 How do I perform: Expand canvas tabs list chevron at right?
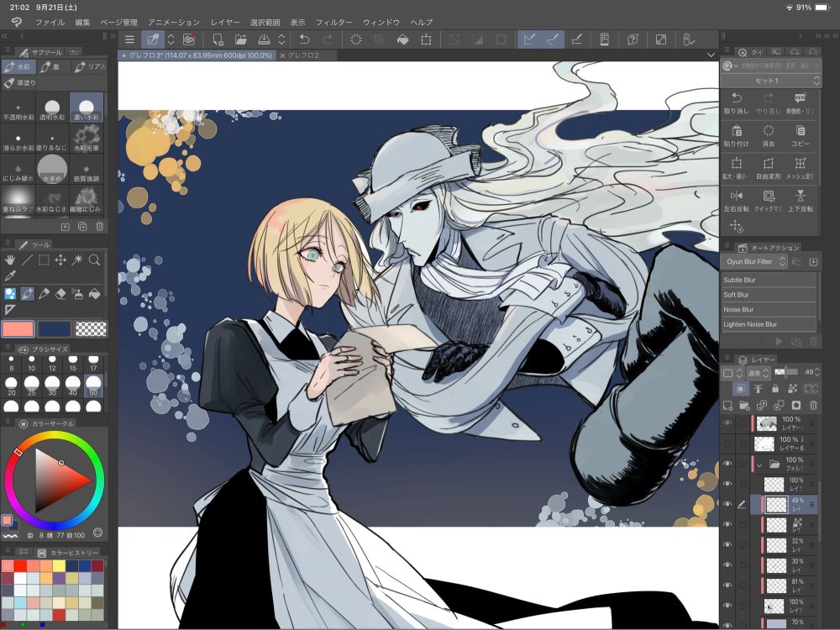[x=711, y=55]
